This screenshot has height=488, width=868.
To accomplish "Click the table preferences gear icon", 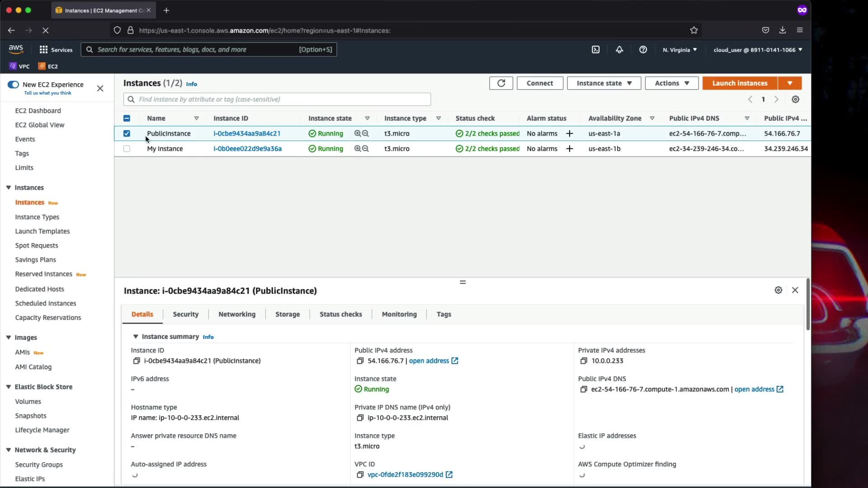I will point(796,99).
